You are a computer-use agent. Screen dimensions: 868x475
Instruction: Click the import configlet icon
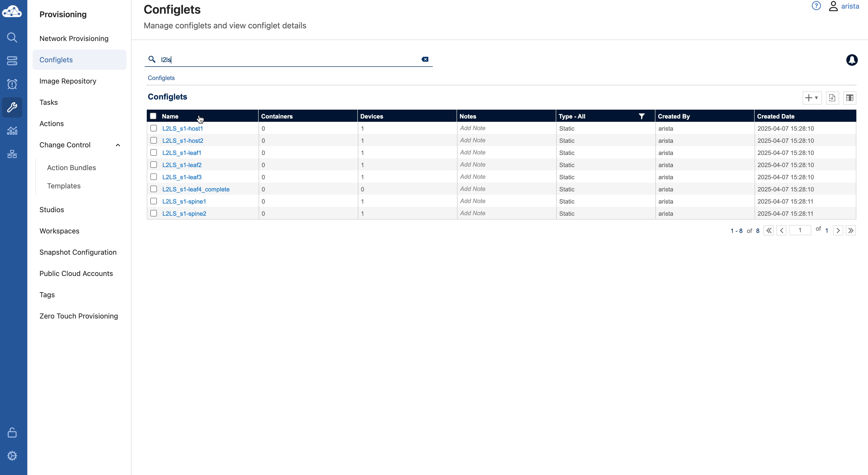[832, 98]
